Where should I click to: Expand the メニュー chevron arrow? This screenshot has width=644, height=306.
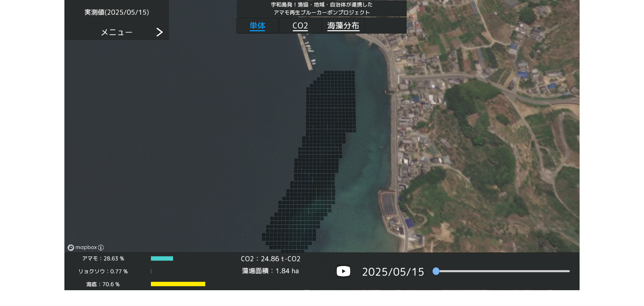[159, 32]
